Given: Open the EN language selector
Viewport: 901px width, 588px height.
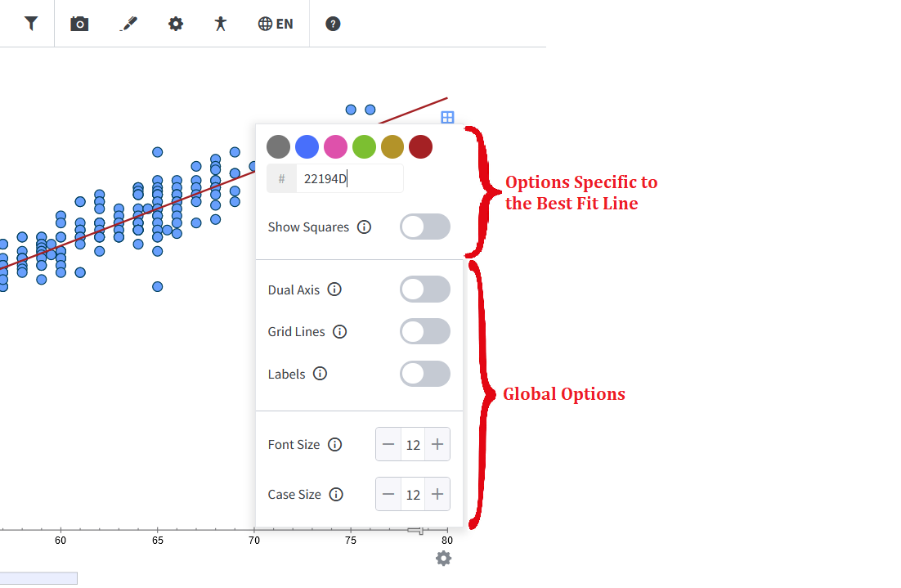Looking at the screenshot, I should (276, 24).
